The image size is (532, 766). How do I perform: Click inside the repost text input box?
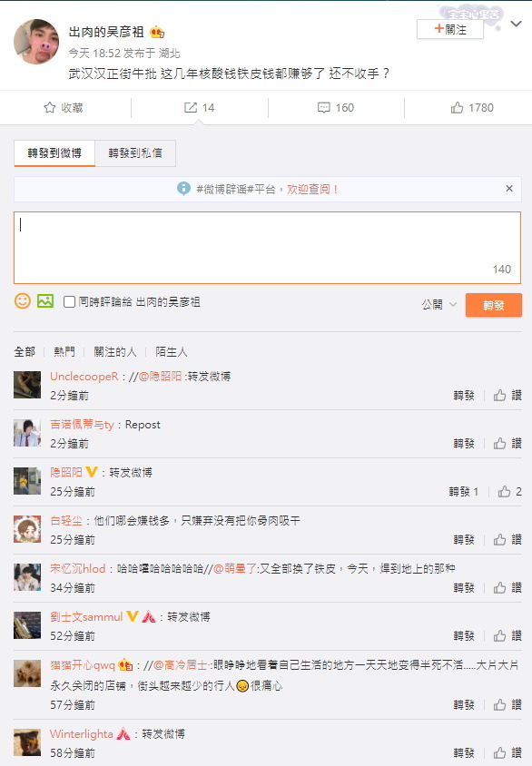[x=267, y=248]
